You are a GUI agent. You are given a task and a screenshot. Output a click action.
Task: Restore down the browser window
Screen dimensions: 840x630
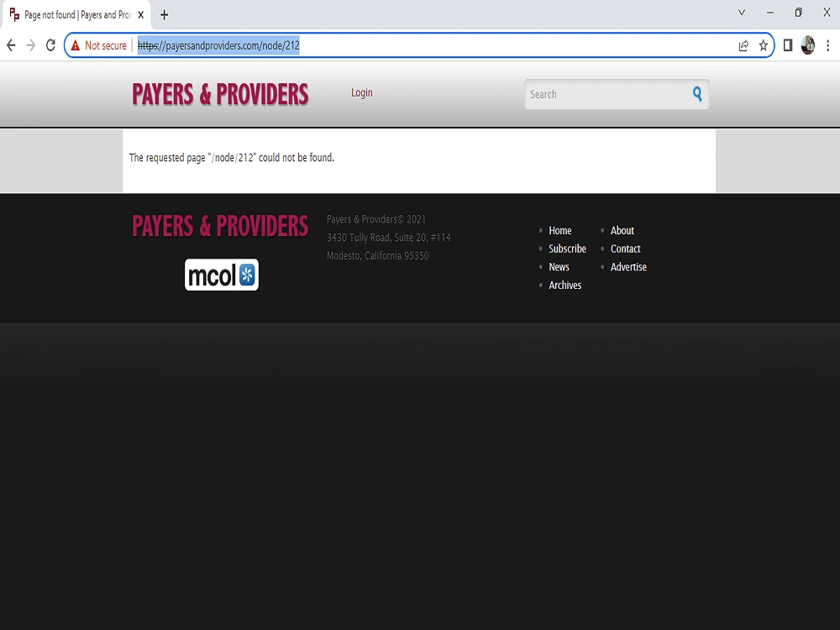coord(799,13)
